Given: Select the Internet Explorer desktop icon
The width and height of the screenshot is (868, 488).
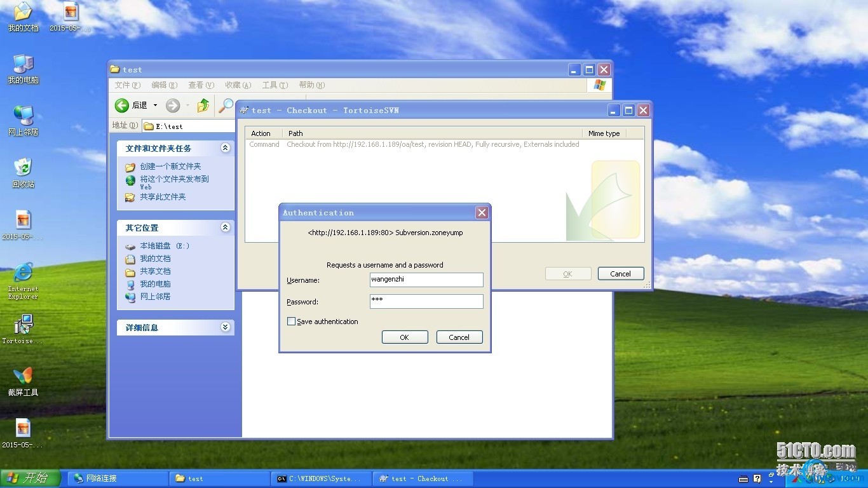Looking at the screenshot, I should [23, 281].
